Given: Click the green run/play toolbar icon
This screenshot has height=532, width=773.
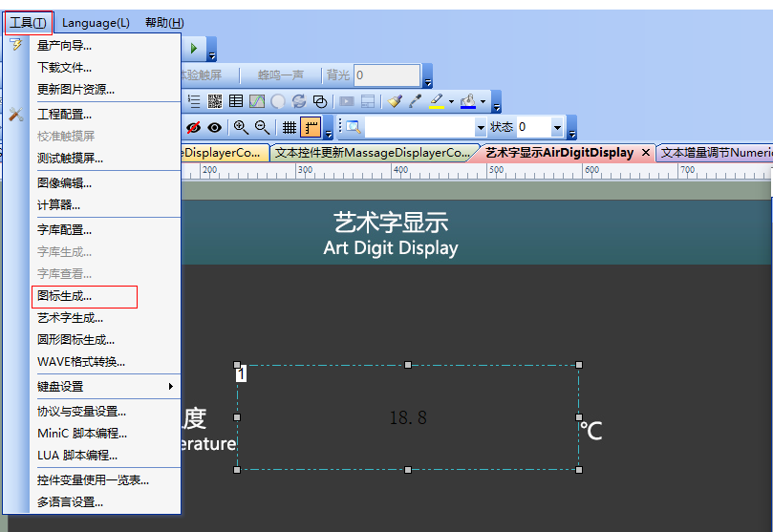Looking at the screenshot, I should point(194,49).
